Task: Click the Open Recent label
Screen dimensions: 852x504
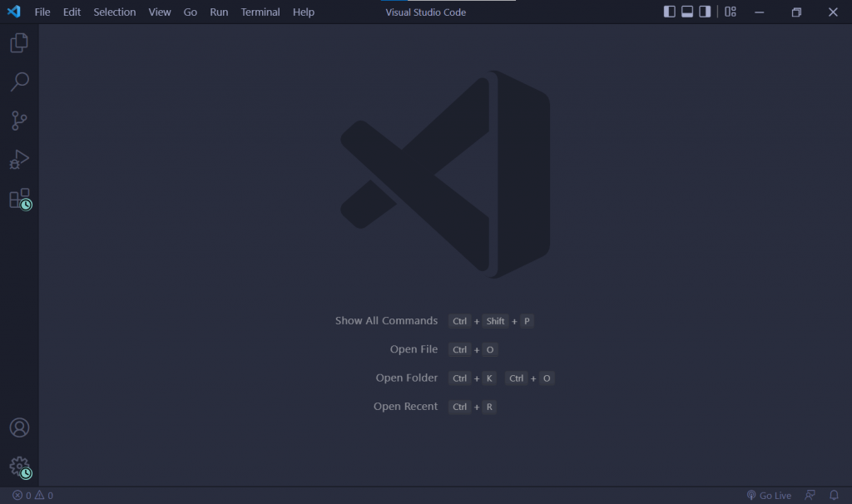Action: point(405,406)
